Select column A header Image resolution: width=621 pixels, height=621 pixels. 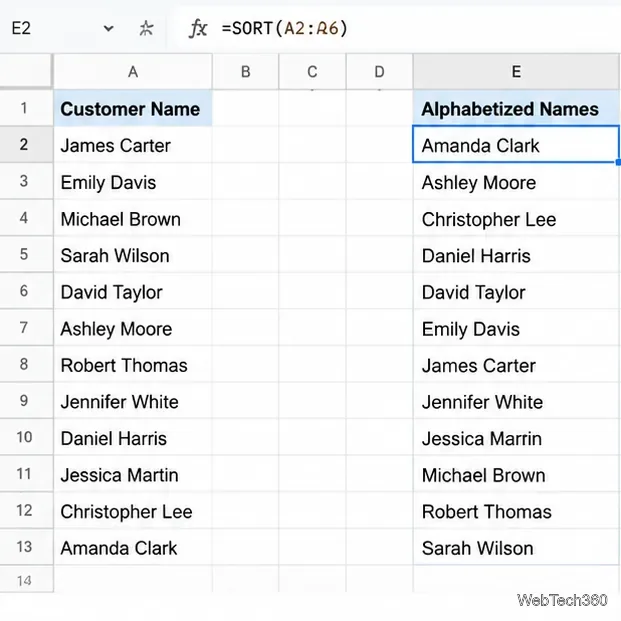133,72
